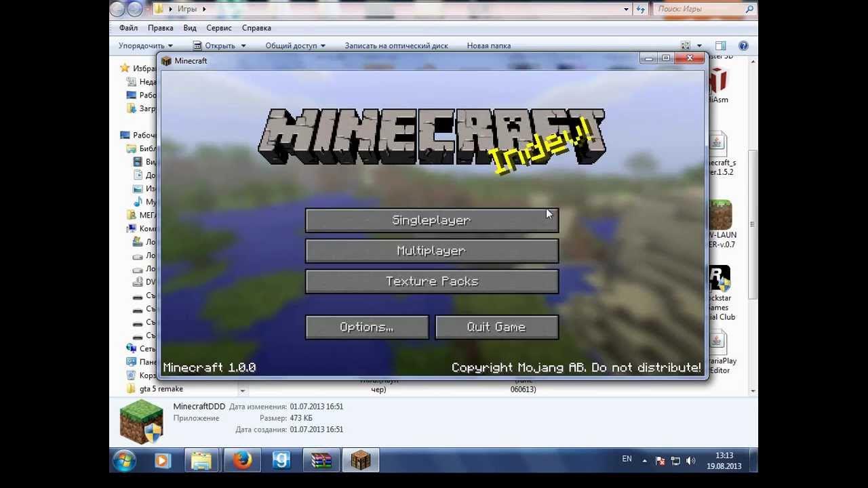Open the media player taskbar icon
The height and width of the screenshot is (488, 868).
(163, 461)
